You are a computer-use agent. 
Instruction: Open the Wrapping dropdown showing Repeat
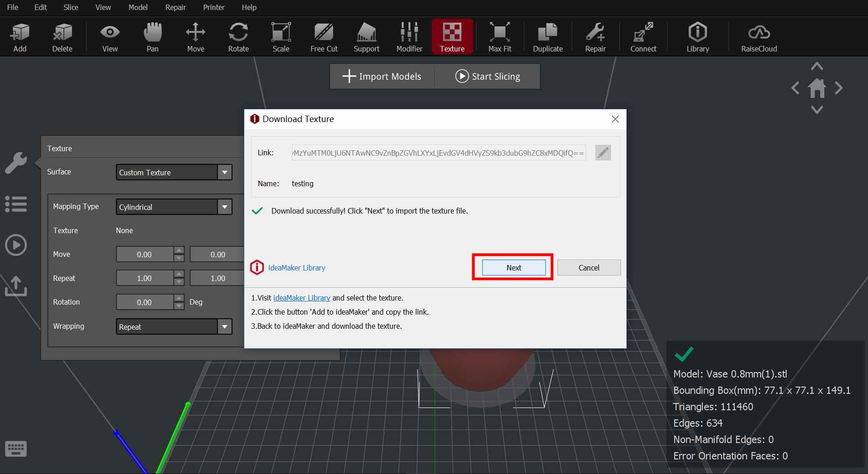point(224,326)
